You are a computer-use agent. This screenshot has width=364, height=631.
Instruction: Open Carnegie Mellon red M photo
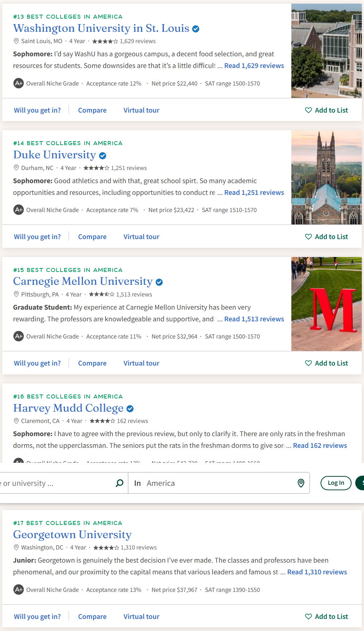[x=326, y=304]
